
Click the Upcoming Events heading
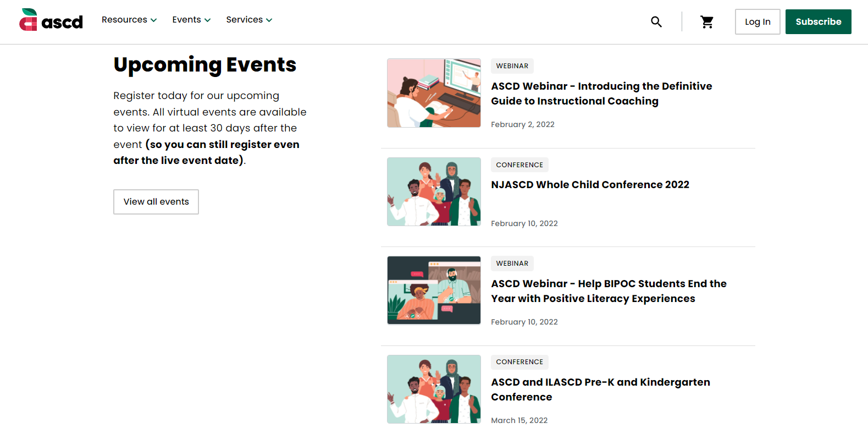(x=205, y=65)
